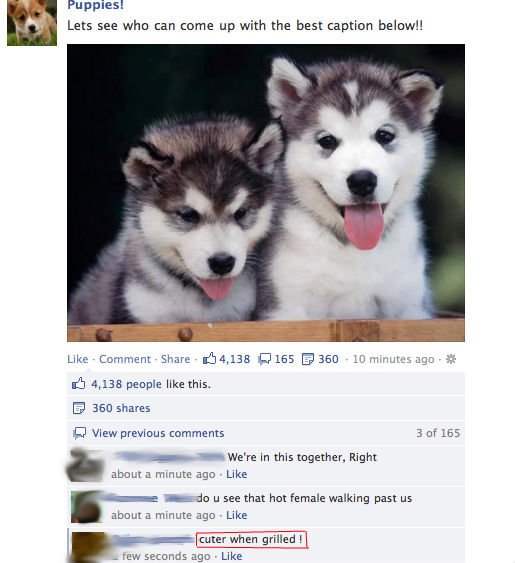Click the shares icon in 360 shares row

tap(79, 408)
